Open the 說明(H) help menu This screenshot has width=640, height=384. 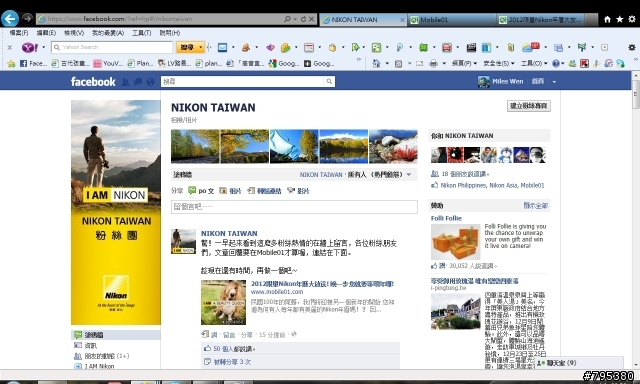pyautogui.click(x=169, y=33)
